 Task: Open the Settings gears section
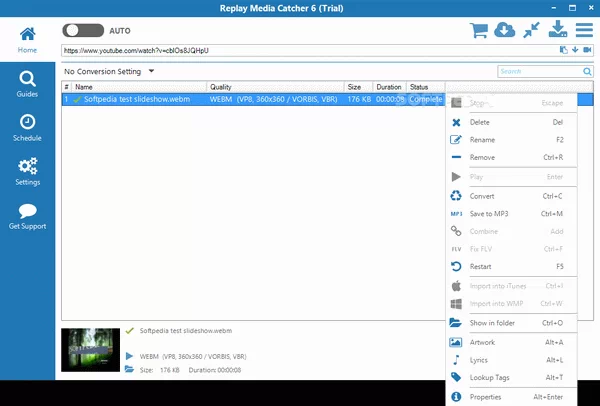pyautogui.click(x=28, y=171)
